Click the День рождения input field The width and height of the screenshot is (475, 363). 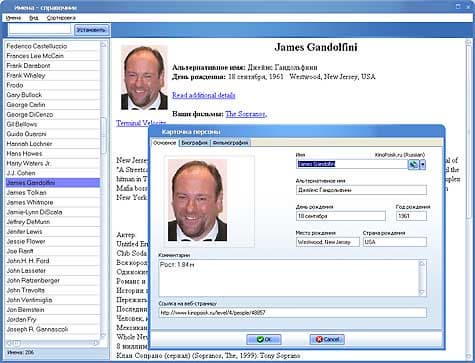(341, 216)
